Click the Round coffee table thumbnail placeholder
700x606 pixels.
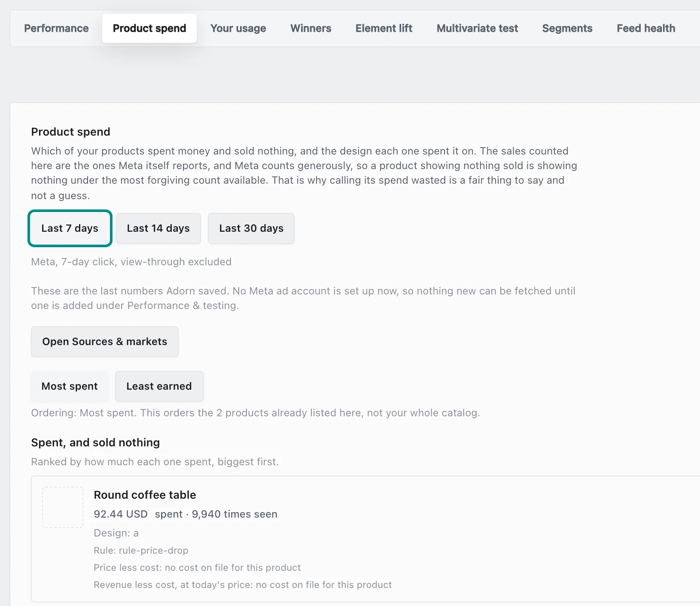pyautogui.click(x=63, y=507)
